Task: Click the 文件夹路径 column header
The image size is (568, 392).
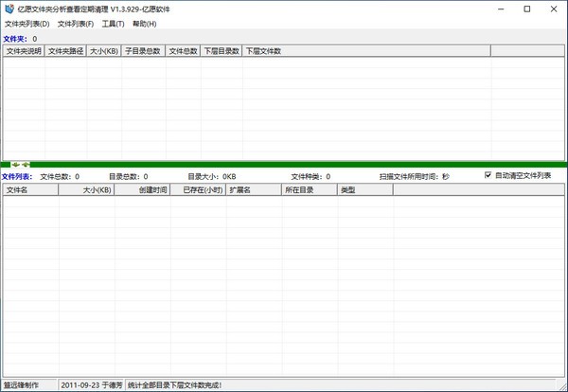Action: (65, 51)
